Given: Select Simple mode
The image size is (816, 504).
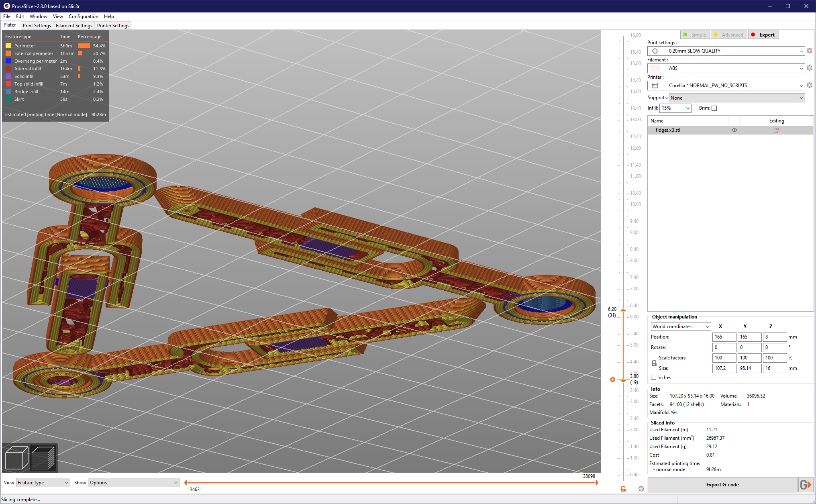Looking at the screenshot, I should tap(695, 35).
